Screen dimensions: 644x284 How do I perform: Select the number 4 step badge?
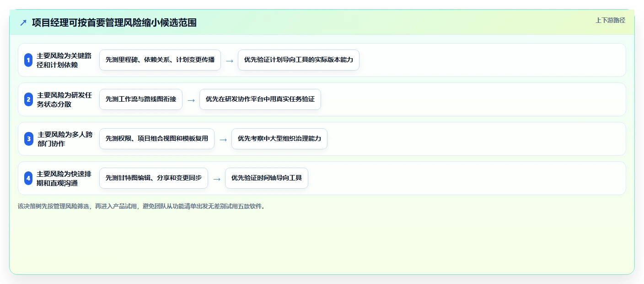tap(28, 178)
